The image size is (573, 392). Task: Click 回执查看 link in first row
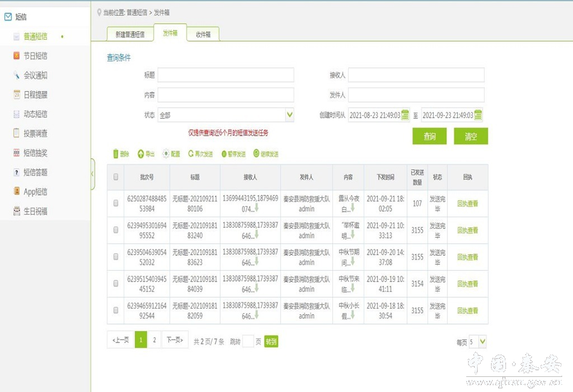[x=467, y=204]
